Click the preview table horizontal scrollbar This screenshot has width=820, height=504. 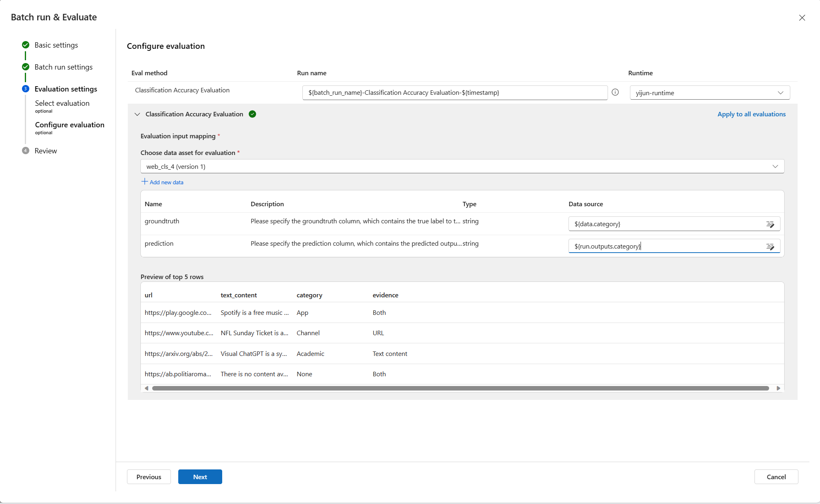[460, 388]
